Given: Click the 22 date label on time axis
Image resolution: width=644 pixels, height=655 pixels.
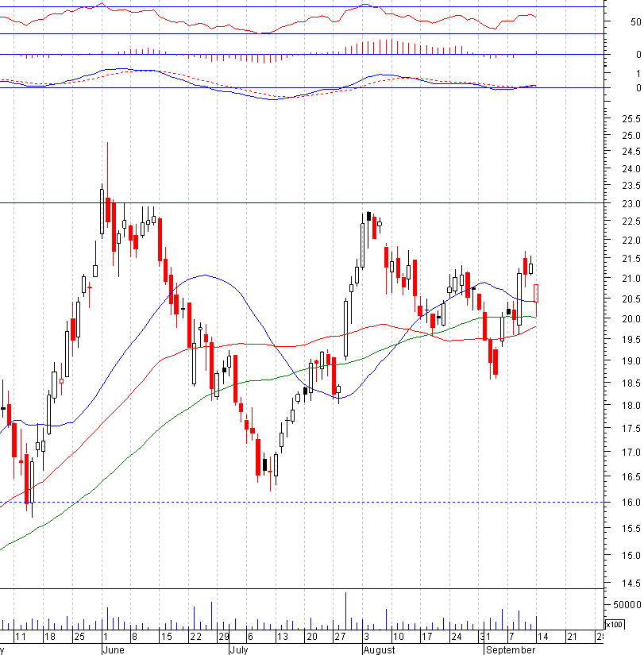Looking at the screenshot, I should (195, 637).
